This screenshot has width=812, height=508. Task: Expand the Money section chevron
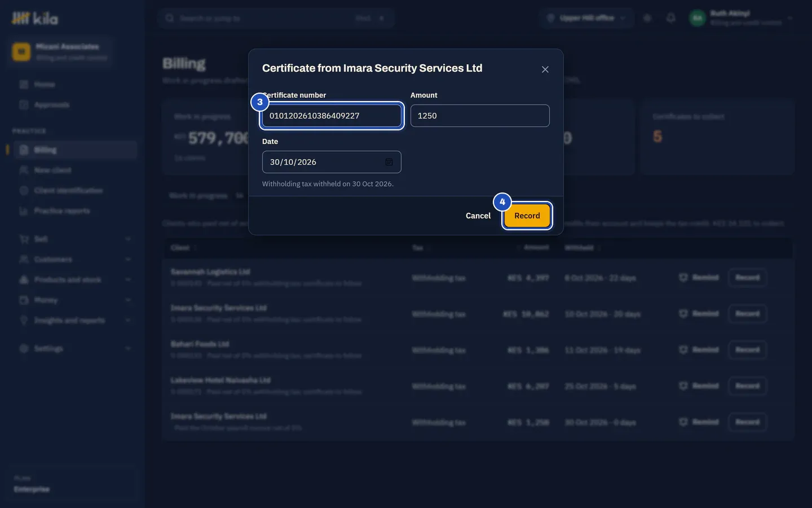pyautogui.click(x=128, y=300)
